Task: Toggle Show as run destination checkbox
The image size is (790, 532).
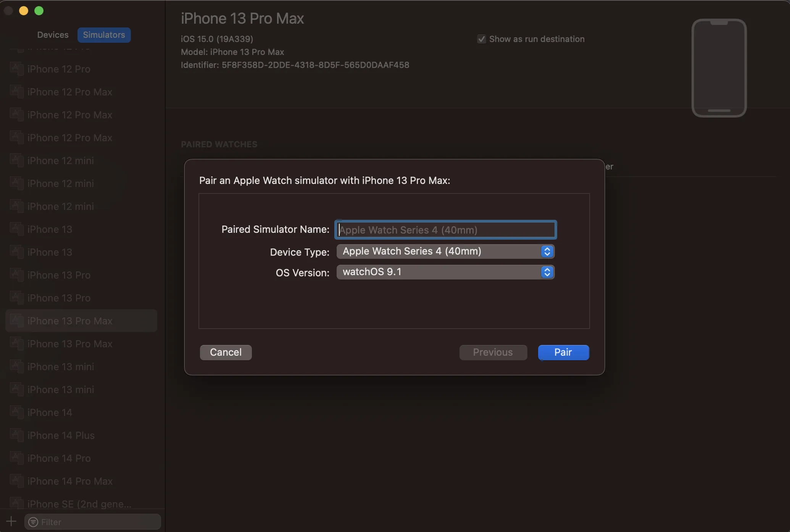Action: 481,39
